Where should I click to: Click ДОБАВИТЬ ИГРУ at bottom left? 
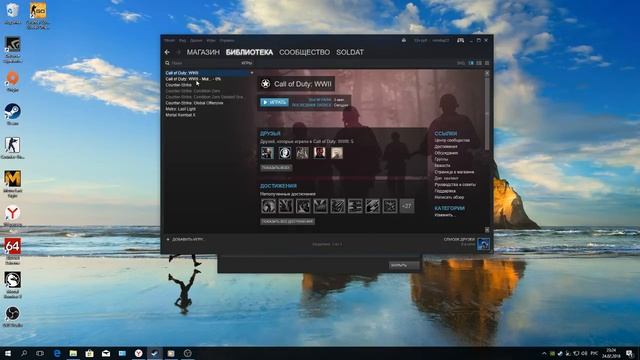click(x=184, y=240)
